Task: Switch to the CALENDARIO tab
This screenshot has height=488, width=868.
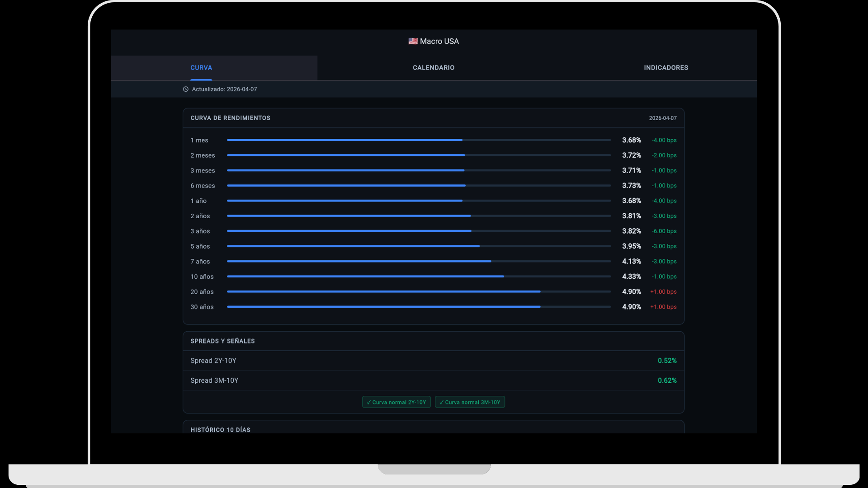Action: point(433,67)
